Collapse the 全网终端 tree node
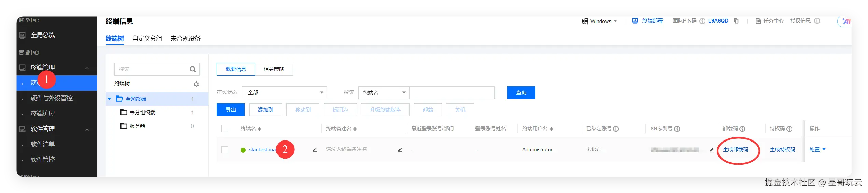 pos(109,99)
